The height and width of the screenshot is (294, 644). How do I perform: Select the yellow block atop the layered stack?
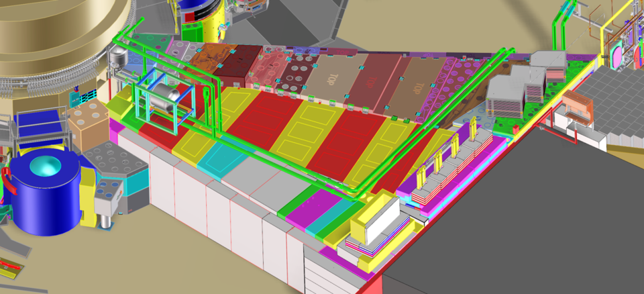378,215
